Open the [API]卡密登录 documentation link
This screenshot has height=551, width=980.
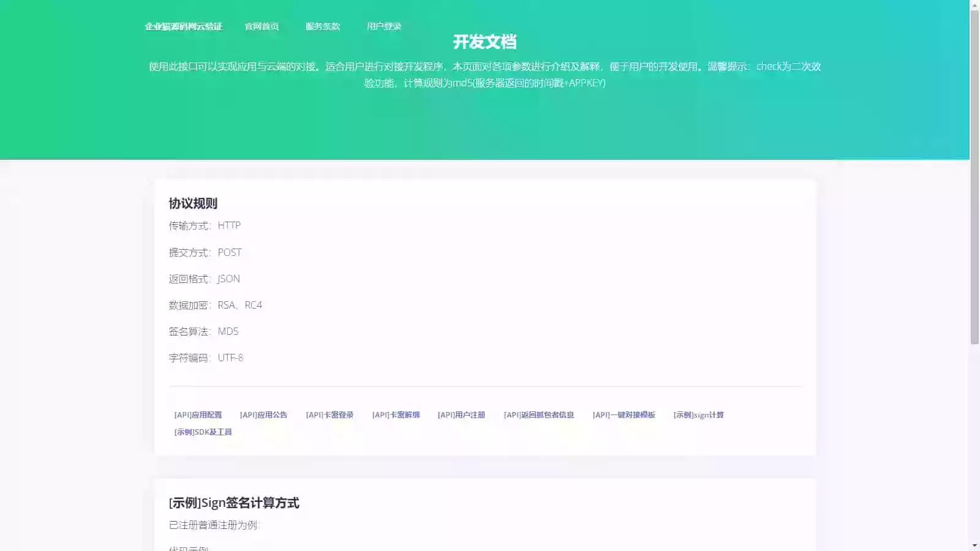[x=330, y=414]
